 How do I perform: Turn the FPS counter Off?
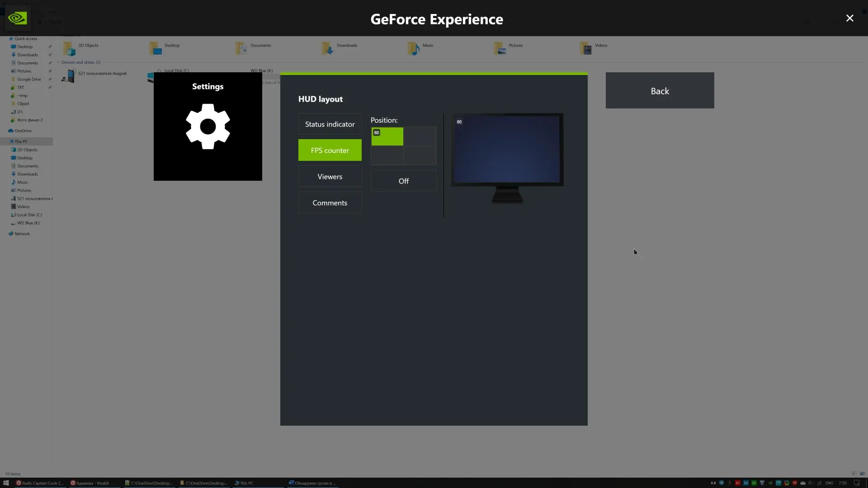click(x=404, y=181)
